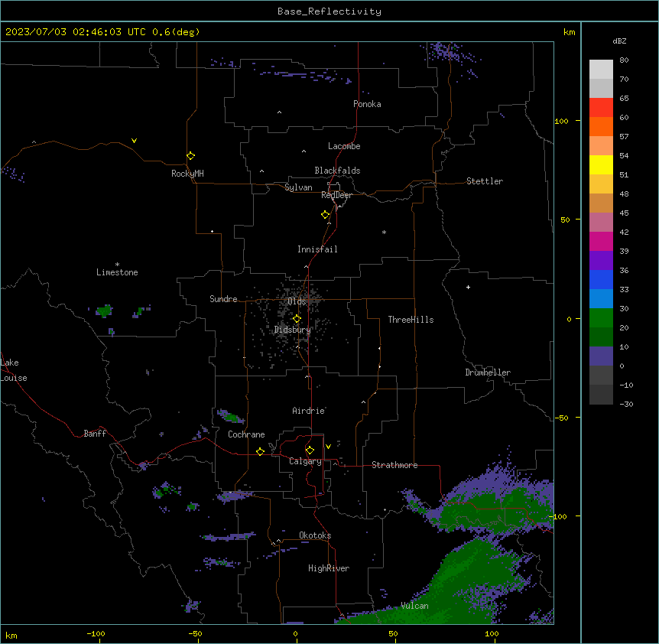The image size is (659, 644).
Task: Click the Strathmore label
Action: [394, 465]
